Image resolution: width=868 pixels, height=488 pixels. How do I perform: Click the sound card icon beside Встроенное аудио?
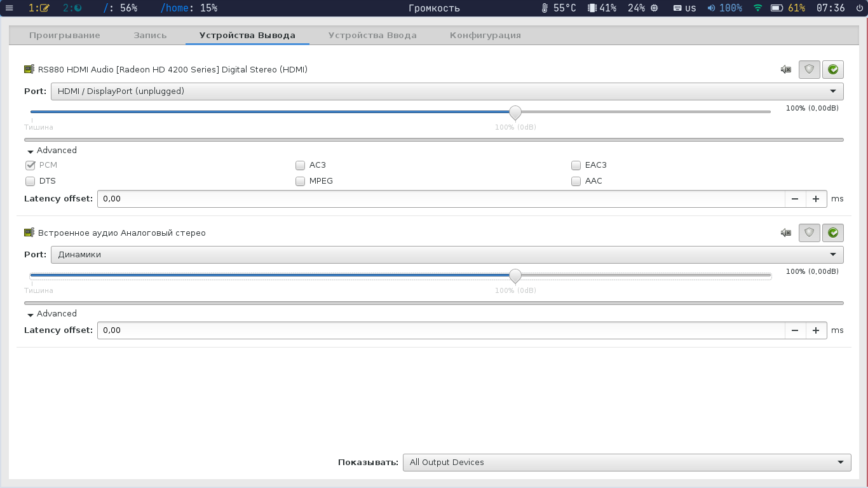pyautogui.click(x=29, y=233)
